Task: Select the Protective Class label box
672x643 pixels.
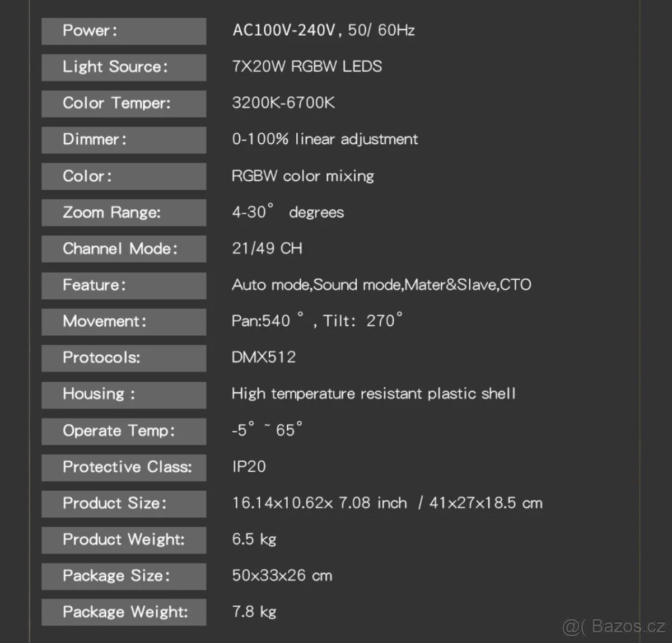Action: point(124,467)
